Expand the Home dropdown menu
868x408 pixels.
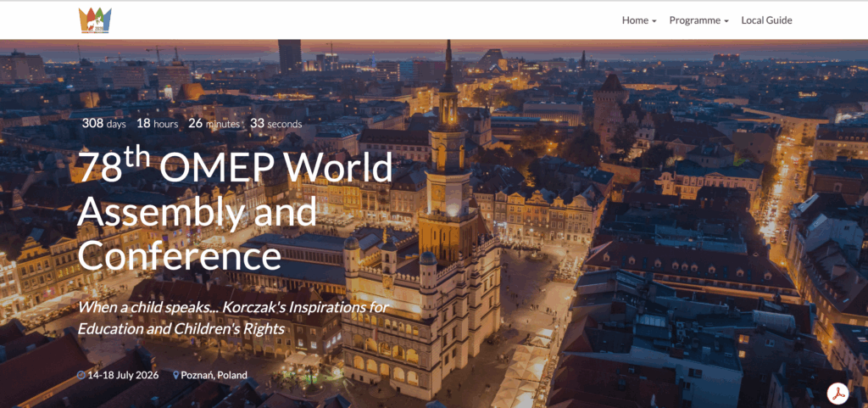(639, 20)
